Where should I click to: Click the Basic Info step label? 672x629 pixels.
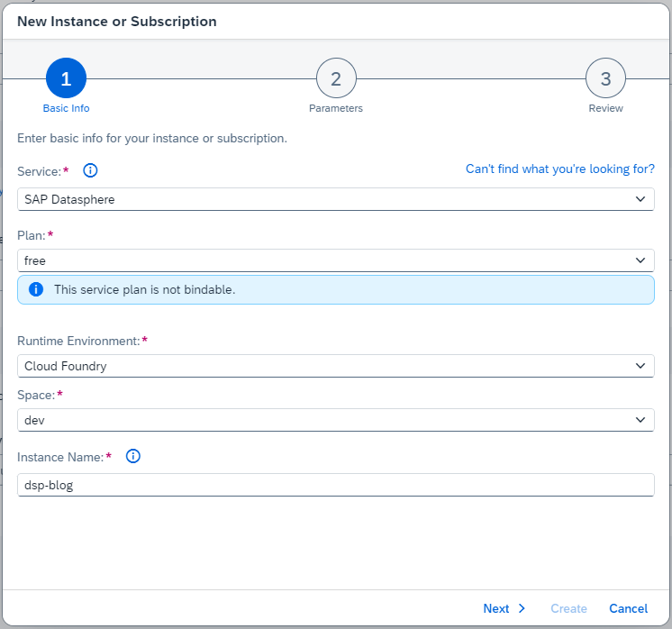click(66, 108)
